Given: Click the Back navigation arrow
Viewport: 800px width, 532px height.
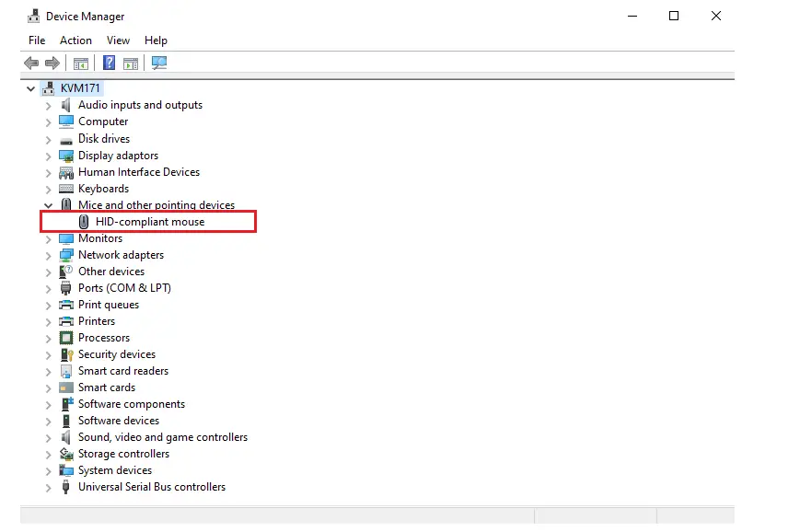Looking at the screenshot, I should point(30,63).
